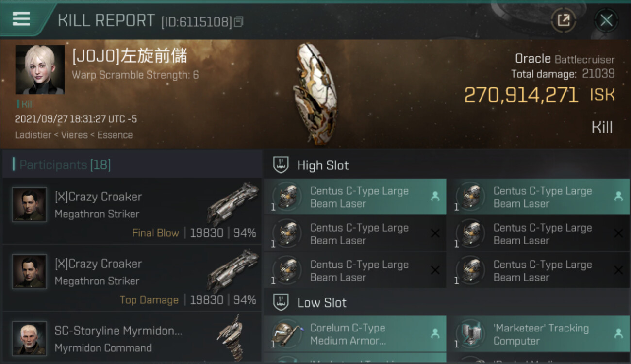Open SC-Storyline Myrmidon participant entry
Image resolution: width=631 pixels, height=364 pixels.
tap(132, 338)
